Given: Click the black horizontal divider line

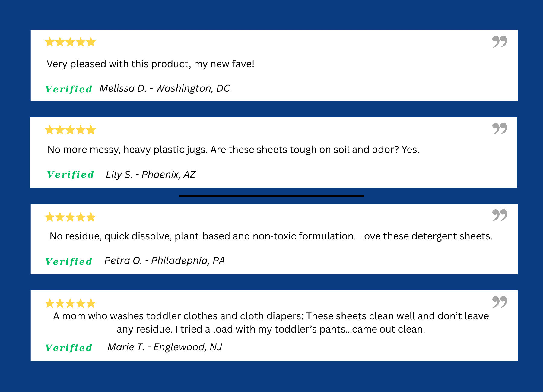Looking at the screenshot, I should tap(271, 196).
